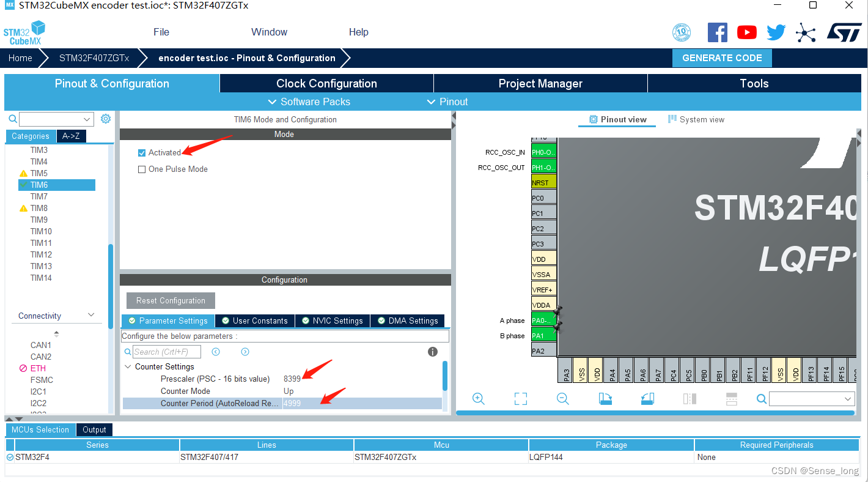Click the Counter Period value 4999

[292, 403]
